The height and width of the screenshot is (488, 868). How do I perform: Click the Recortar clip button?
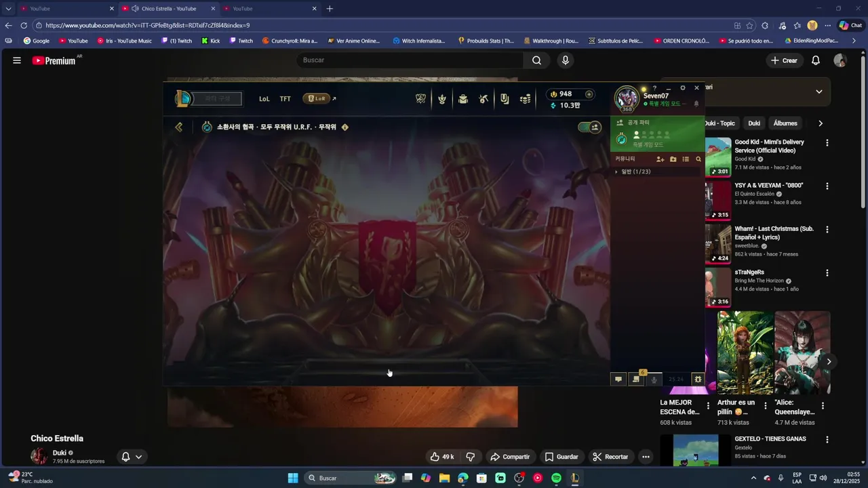[610, 457]
